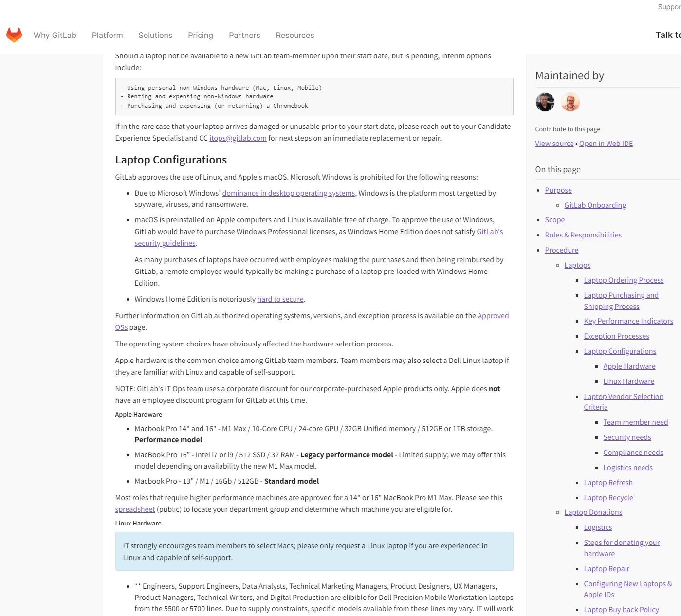Screen dimensions: 681x616
Task: Navigate to Laptop Ordering Process section
Action: (624, 280)
